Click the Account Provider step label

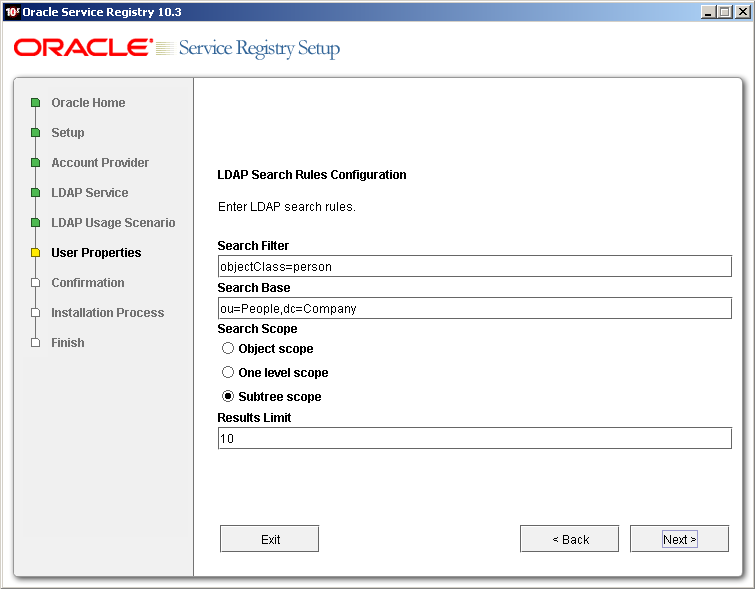pyautogui.click(x=100, y=163)
